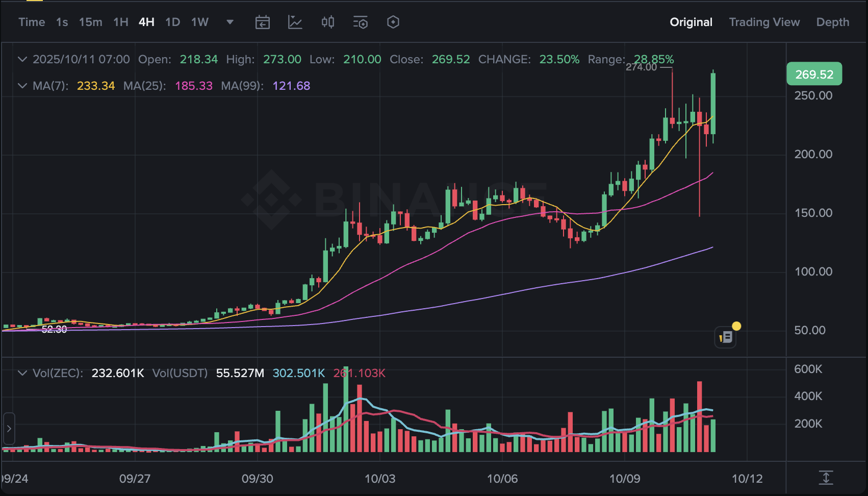
Task: Select the 1D timeframe
Action: click(x=172, y=22)
